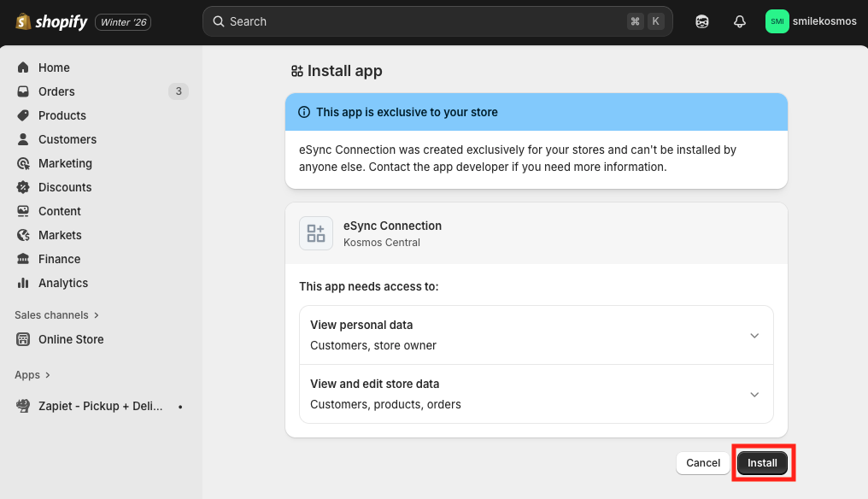Image resolution: width=868 pixels, height=499 pixels.
Task: Open Zapiet - Pickup + Delivery app
Action: click(100, 407)
